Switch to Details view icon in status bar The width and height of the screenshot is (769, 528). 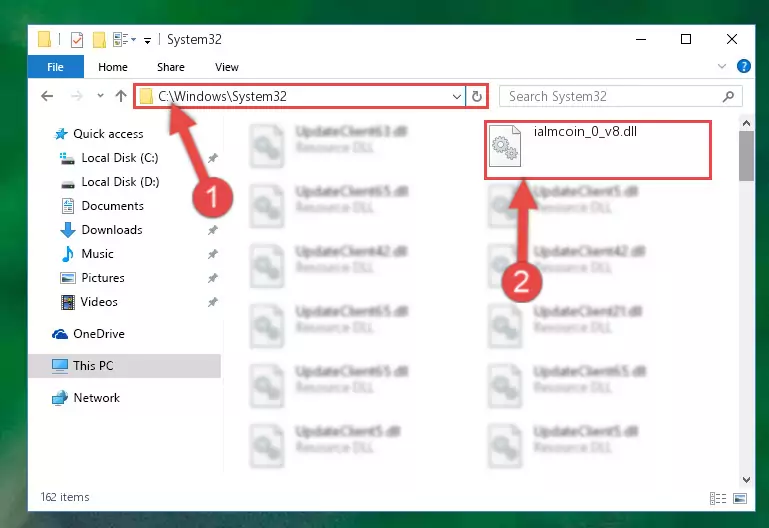pos(718,499)
